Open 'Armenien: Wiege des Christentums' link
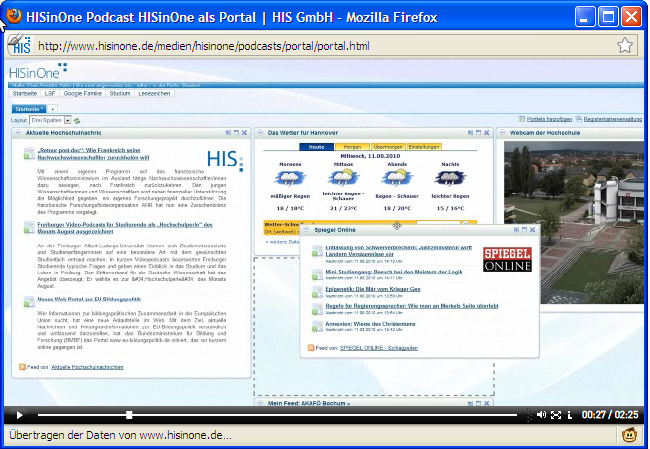 370,324
